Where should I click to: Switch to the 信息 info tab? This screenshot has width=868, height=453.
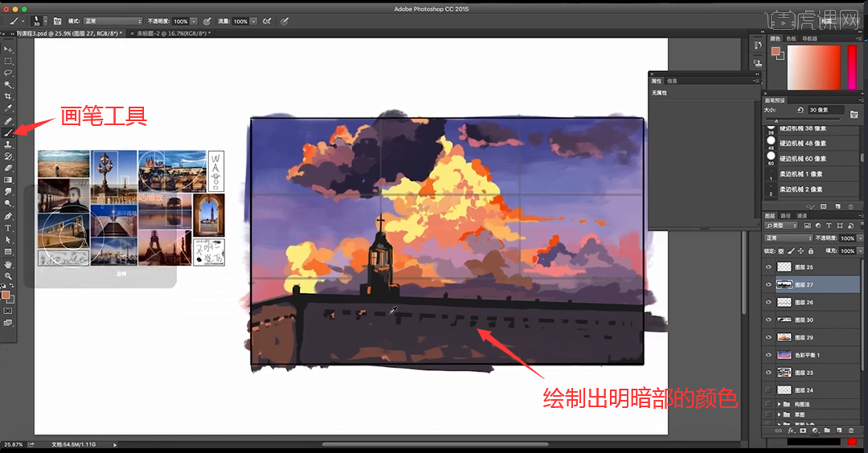tap(672, 81)
